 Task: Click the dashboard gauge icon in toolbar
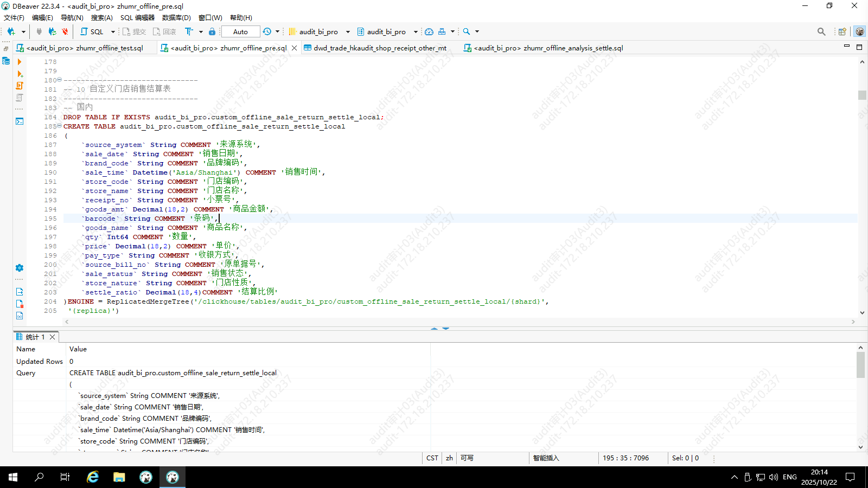click(x=429, y=31)
